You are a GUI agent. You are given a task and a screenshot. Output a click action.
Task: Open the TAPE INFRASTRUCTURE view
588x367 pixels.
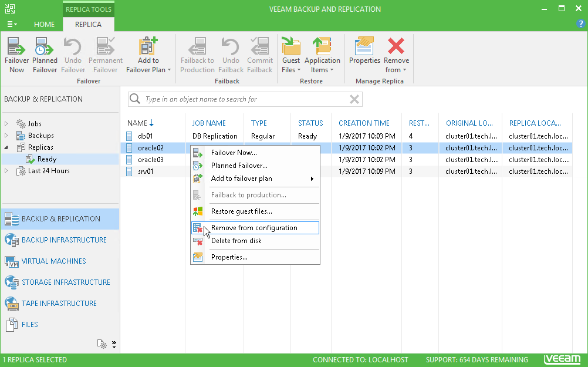pos(60,303)
